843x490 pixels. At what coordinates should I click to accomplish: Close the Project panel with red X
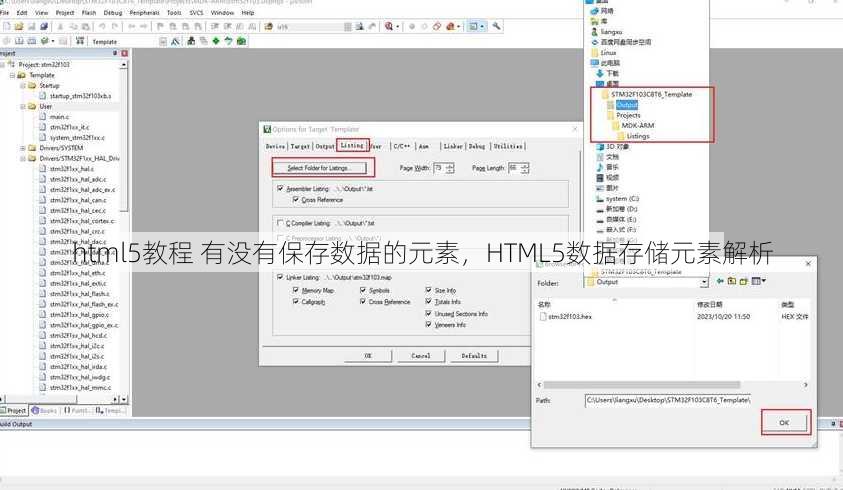click(x=124, y=53)
